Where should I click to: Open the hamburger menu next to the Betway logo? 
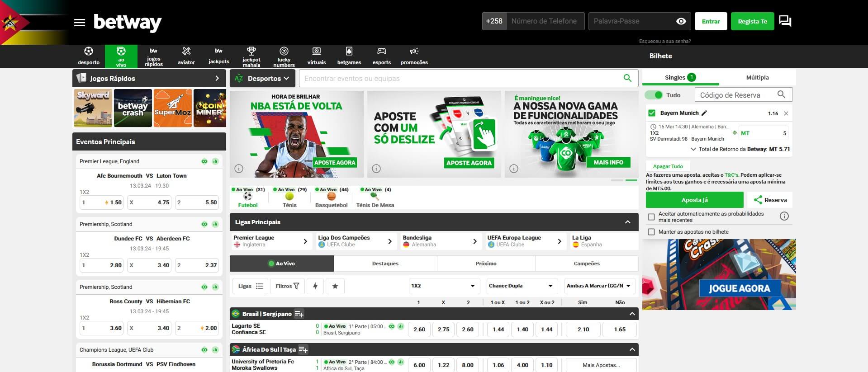[80, 23]
